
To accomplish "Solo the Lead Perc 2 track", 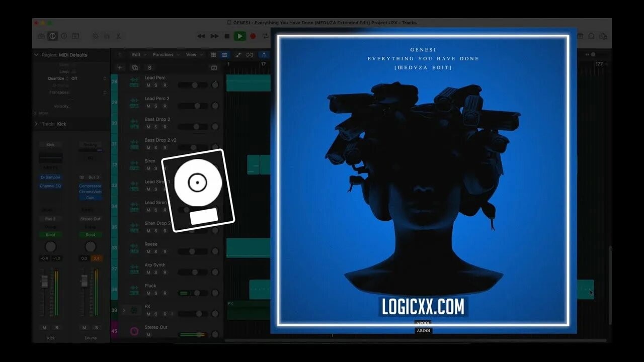I will pos(156,106).
